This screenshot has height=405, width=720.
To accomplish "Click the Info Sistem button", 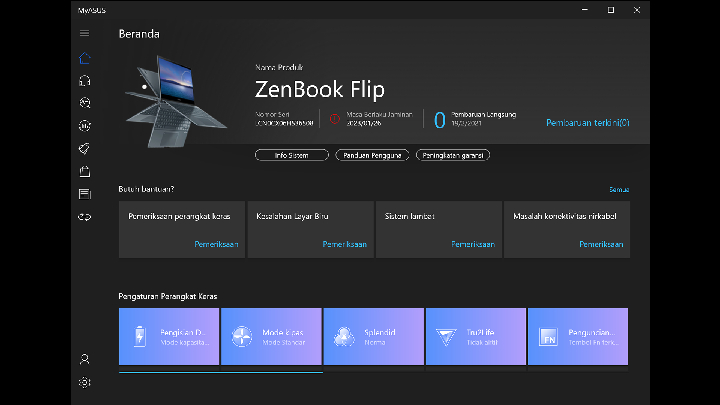I will (291, 155).
